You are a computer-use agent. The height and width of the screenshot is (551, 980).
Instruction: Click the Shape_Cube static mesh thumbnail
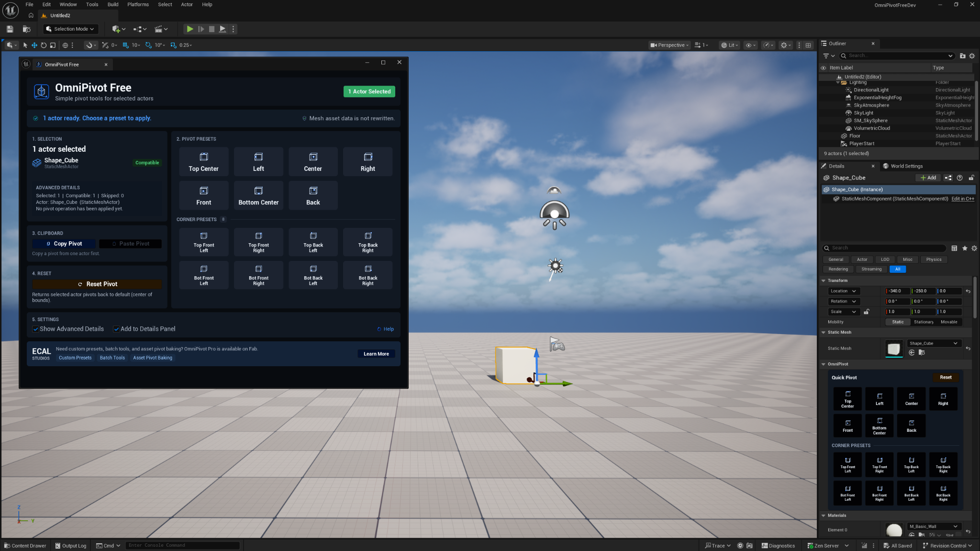tap(893, 349)
